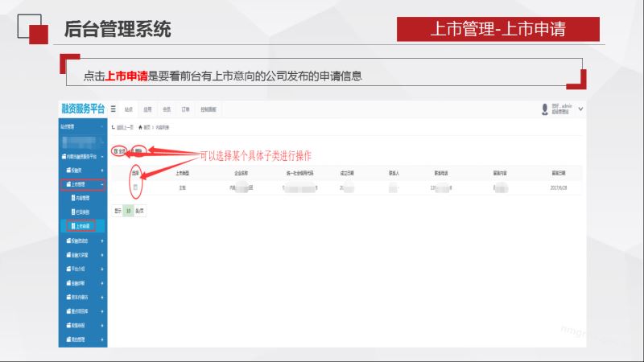Open the admin user dropdown arrow
The image size is (644, 362).
pos(580,109)
